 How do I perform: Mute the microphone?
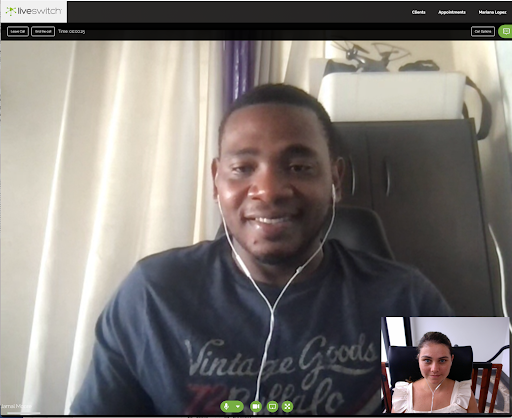[x=226, y=406]
